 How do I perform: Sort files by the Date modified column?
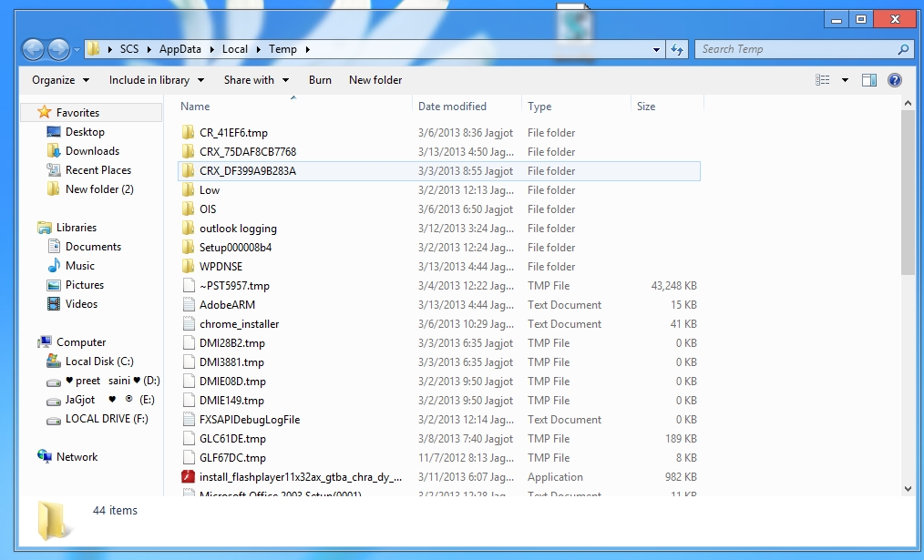click(x=453, y=106)
